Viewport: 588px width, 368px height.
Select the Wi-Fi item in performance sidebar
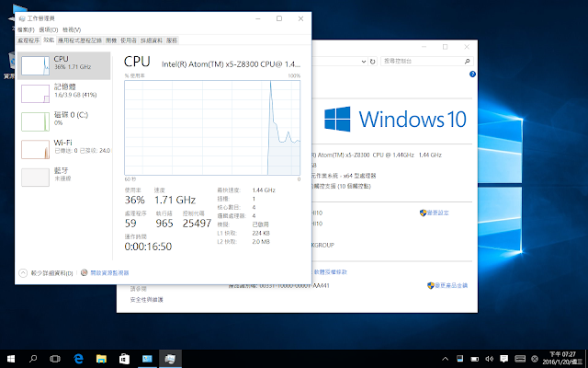click(63, 149)
